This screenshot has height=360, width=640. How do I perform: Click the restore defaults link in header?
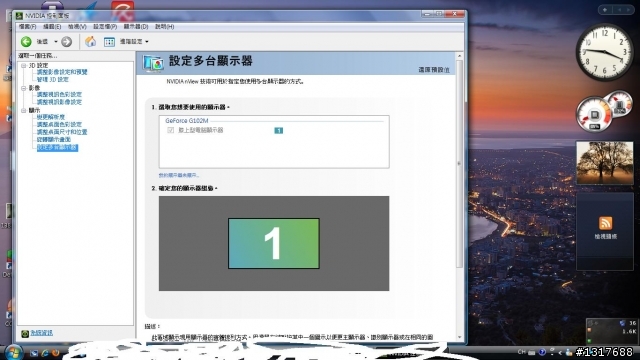click(434, 70)
